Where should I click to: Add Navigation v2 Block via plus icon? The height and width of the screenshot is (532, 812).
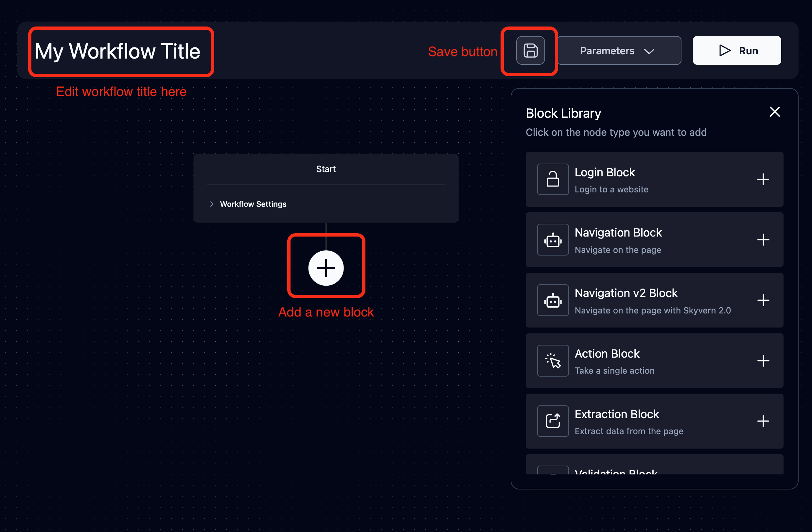(x=763, y=300)
